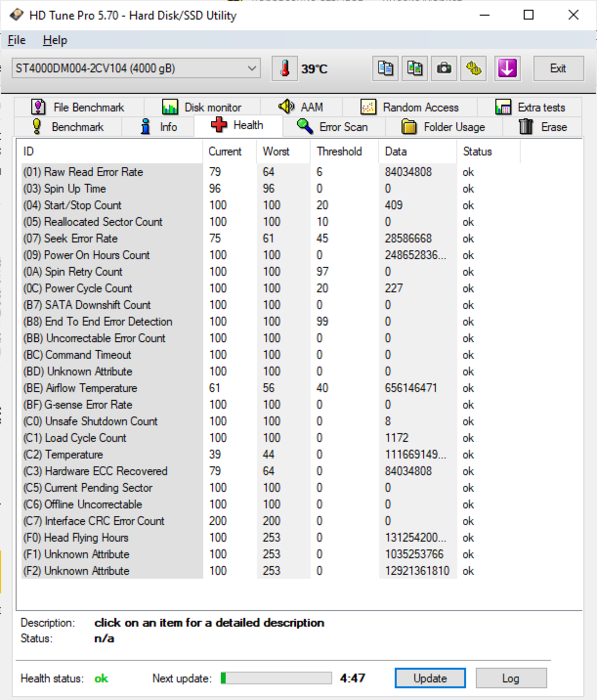Viewport: 597px width, 700px height.
Task: Select the (BC) Command Timeout row
Action: tap(271, 354)
